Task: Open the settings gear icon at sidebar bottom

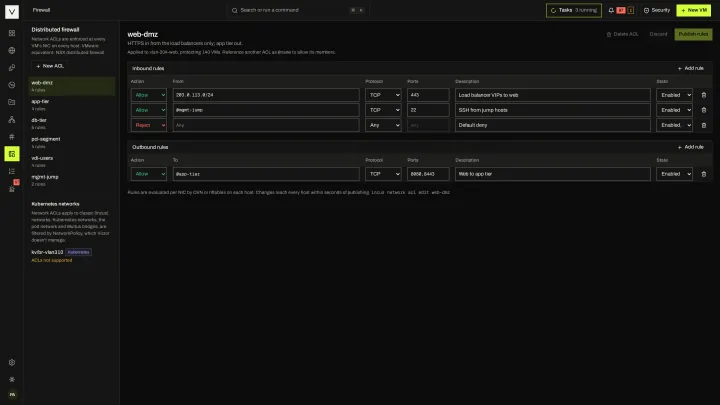Action: 12,362
